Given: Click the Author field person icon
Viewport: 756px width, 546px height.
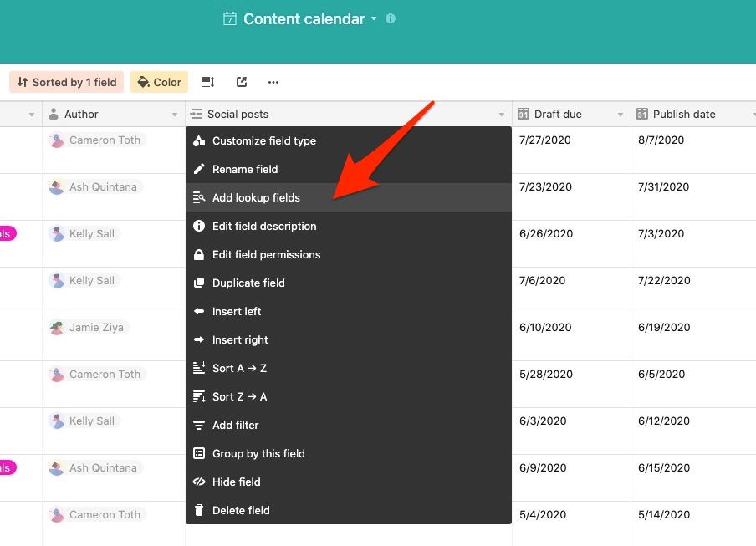Looking at the screenshot, I should pos(54,115).
